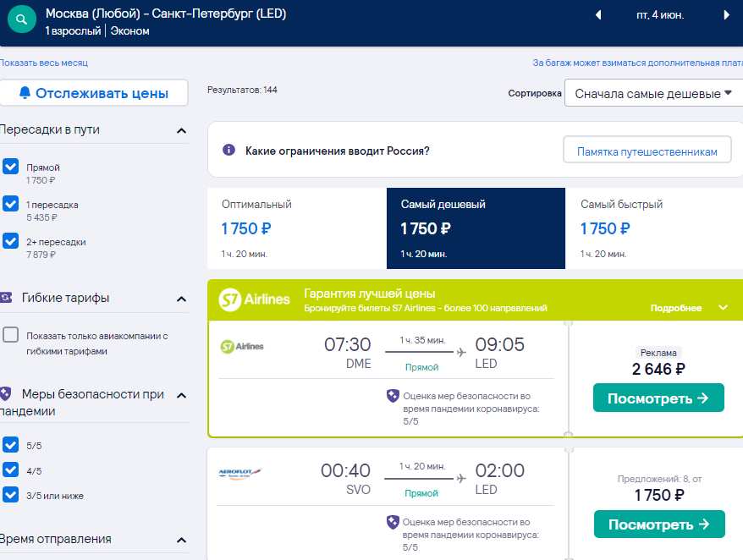Uncheck the 4/5 safety rating checkbox
This screenshot has width=743, height=560.
click(11, 469)
